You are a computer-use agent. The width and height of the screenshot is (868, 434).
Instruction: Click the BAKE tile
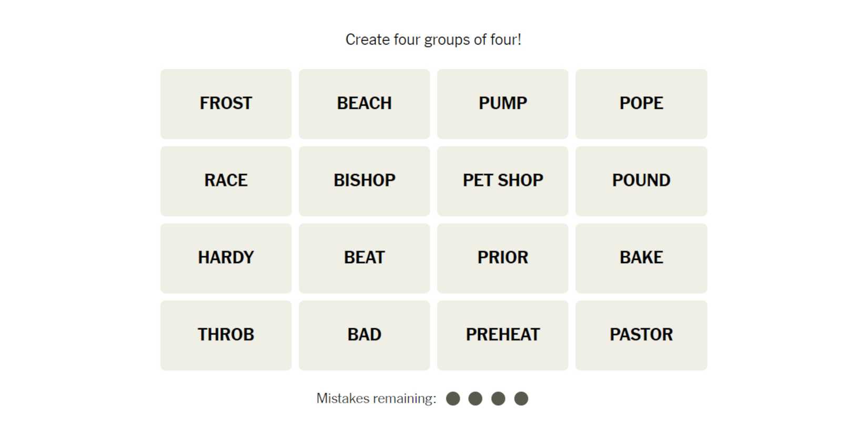(641, 258)
